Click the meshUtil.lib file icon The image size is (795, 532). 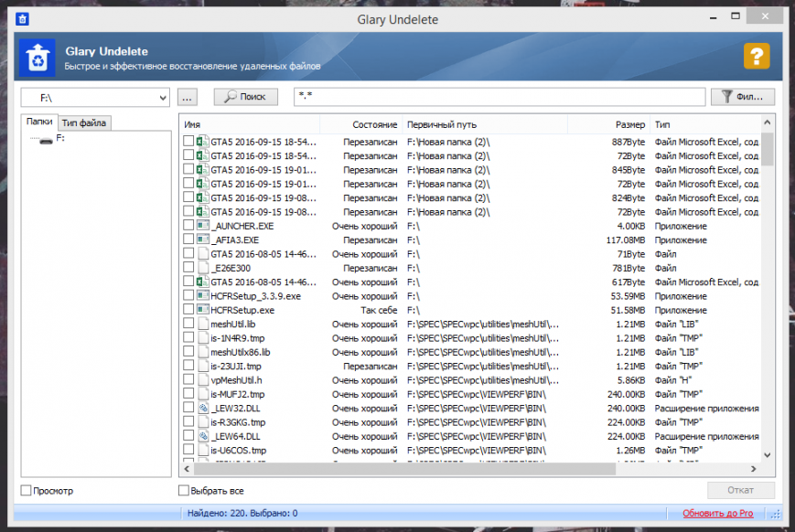tap(203, 324)
